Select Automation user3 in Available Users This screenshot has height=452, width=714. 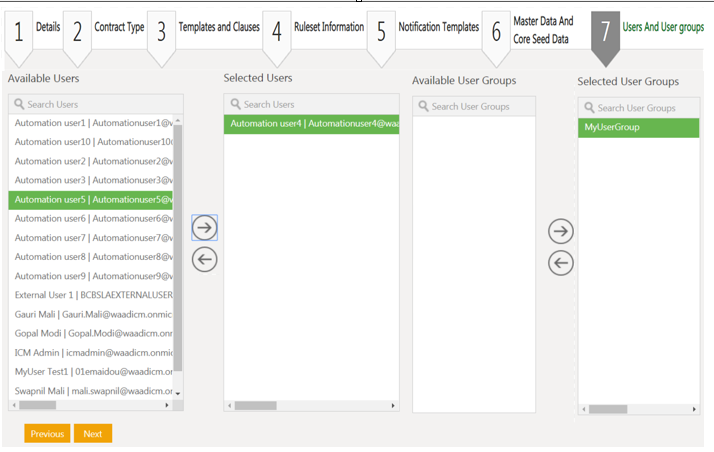(x=92, y=180)
